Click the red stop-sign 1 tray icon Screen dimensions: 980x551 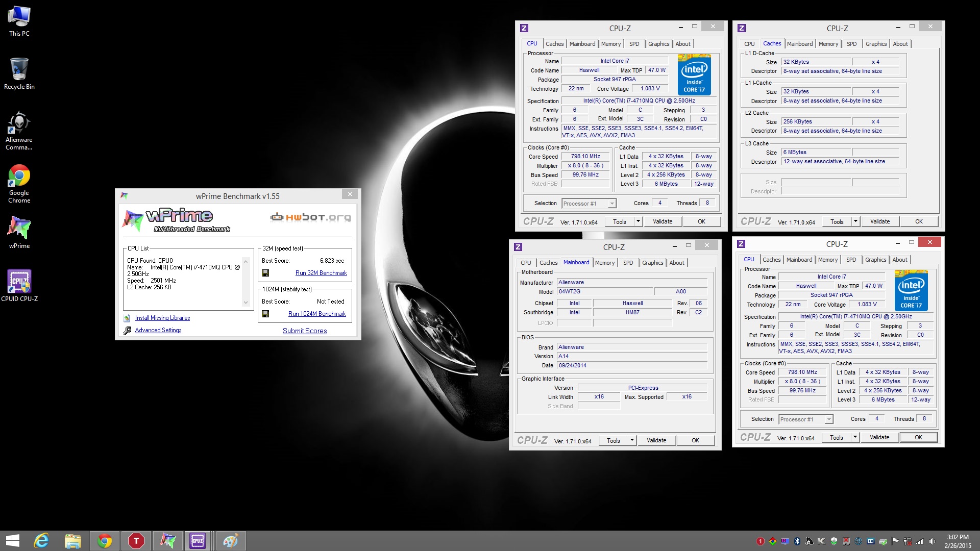click(760, 541)
